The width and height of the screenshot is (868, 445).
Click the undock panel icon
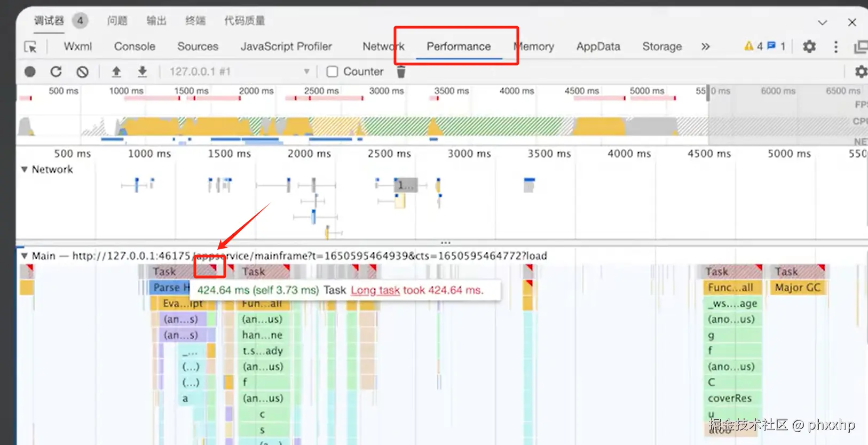coord(861,47)
